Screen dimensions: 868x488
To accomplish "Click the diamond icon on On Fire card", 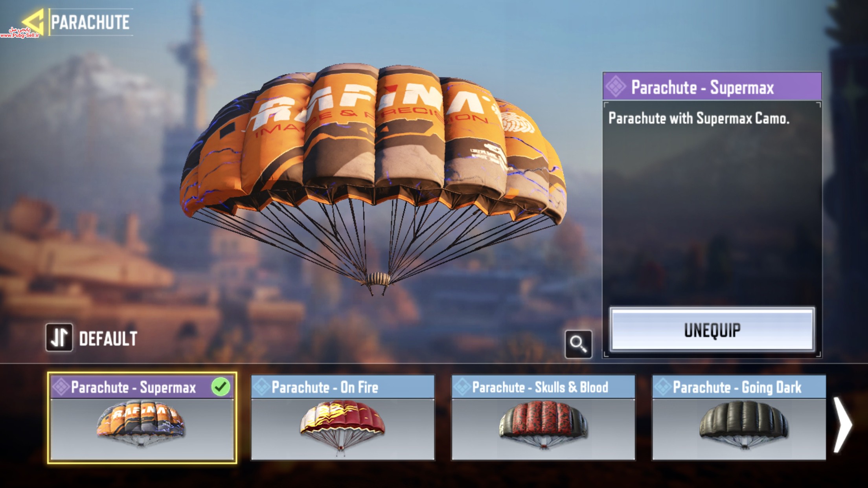I will click(261, 387).
